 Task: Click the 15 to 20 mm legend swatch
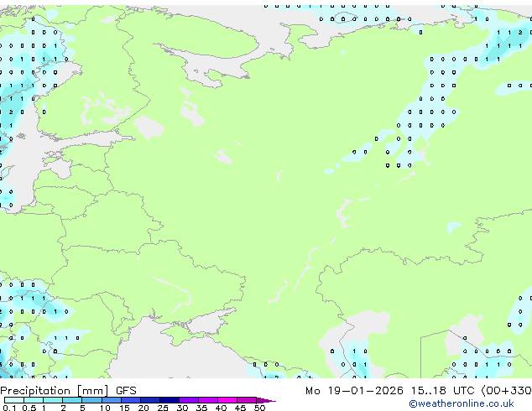[x=130, y=400]
